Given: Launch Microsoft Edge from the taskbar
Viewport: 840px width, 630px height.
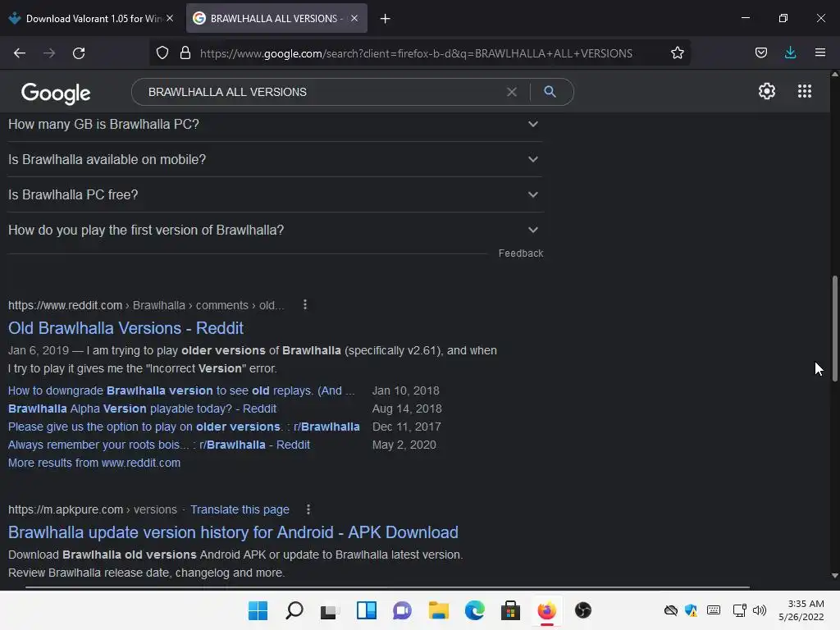Looking at the screenshot, I should pos(475,610).
